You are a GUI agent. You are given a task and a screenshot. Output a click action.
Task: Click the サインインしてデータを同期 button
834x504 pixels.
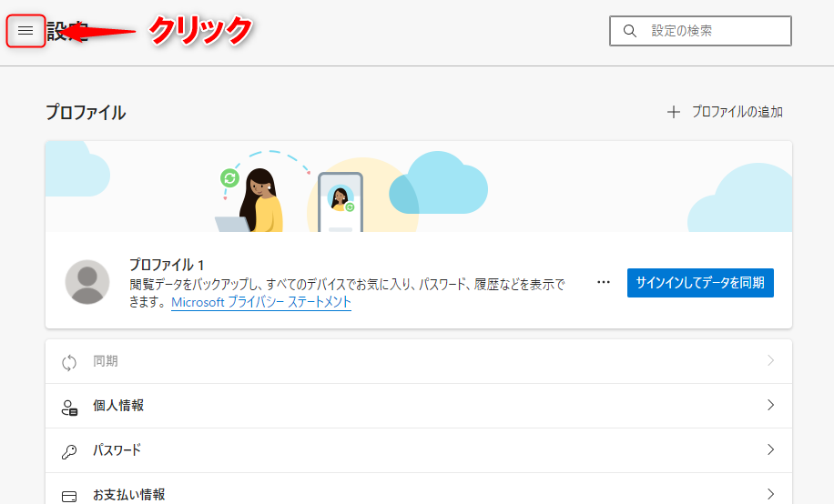700,282
